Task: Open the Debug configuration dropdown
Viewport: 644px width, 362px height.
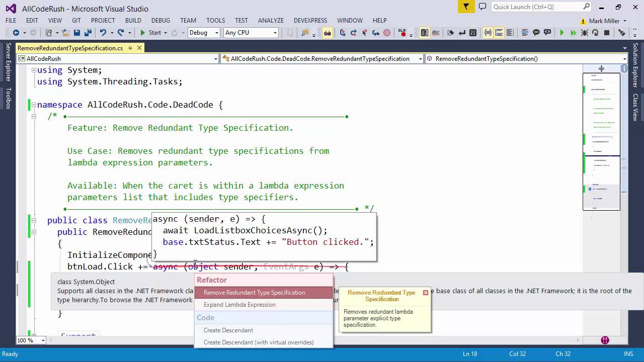Action: click(x=204, y=33)
